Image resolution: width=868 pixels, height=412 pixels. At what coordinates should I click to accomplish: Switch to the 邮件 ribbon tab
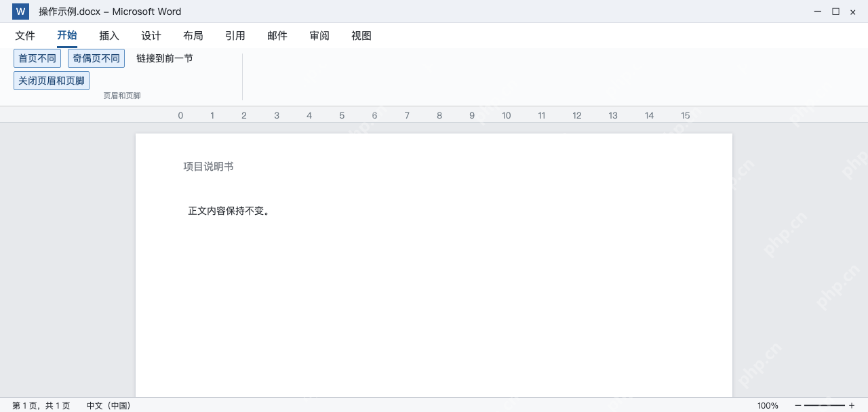(277, 36)
